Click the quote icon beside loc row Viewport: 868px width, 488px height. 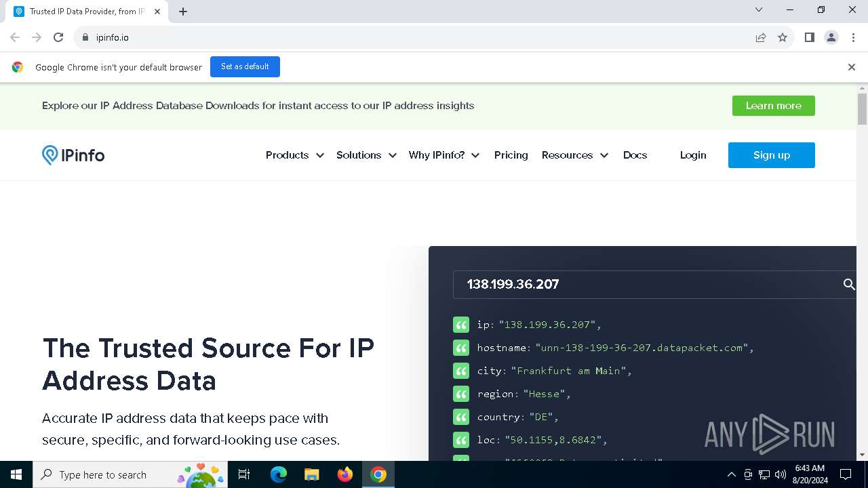click(x=461, y=440)
